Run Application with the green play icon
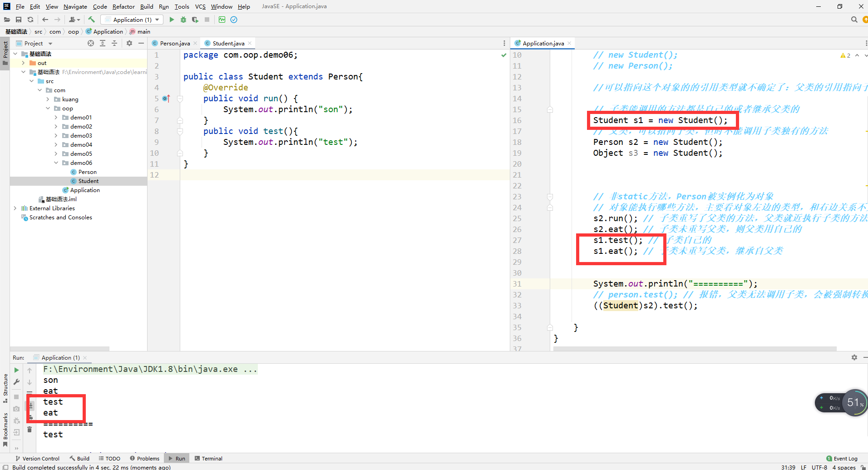 pyautogui.click(x=172, y=20)
